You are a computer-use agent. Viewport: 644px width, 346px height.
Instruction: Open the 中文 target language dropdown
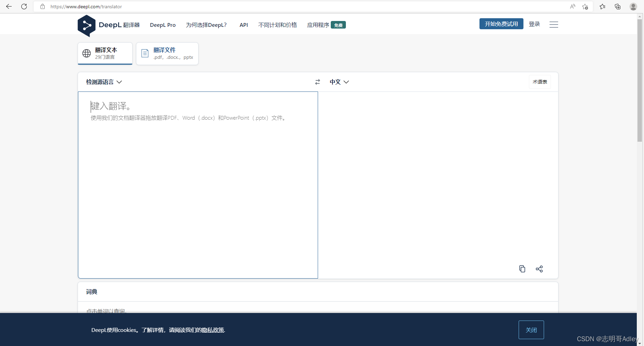(339, 82)
